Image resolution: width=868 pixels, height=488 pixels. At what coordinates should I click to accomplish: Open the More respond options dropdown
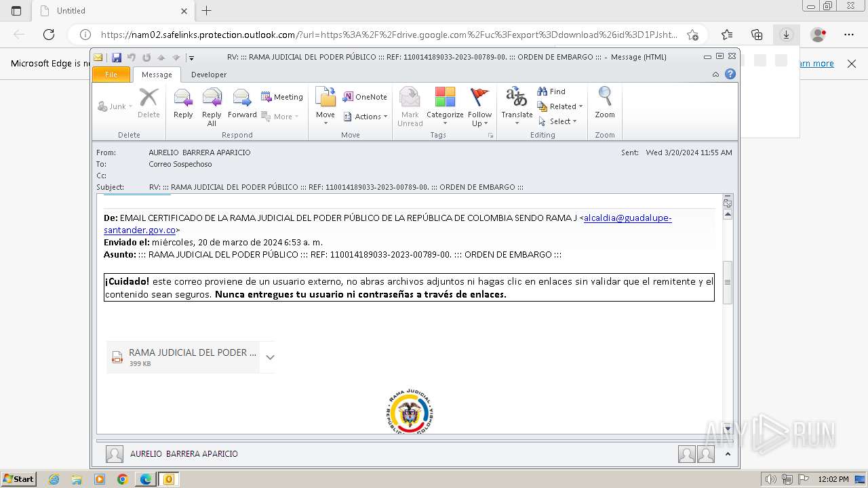(281, 117)
